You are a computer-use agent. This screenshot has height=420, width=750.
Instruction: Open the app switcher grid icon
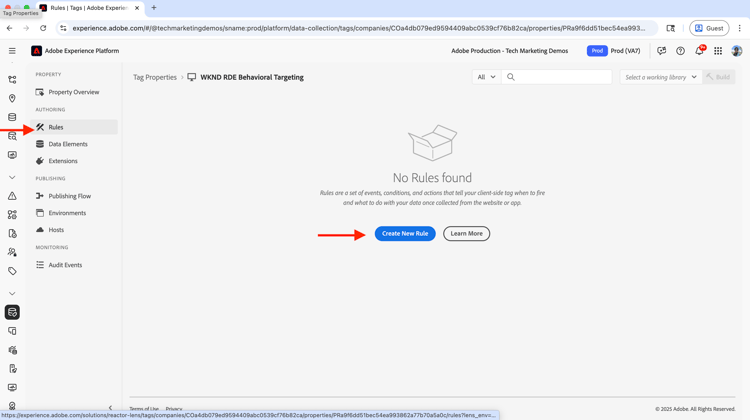(x=718, y=51)
